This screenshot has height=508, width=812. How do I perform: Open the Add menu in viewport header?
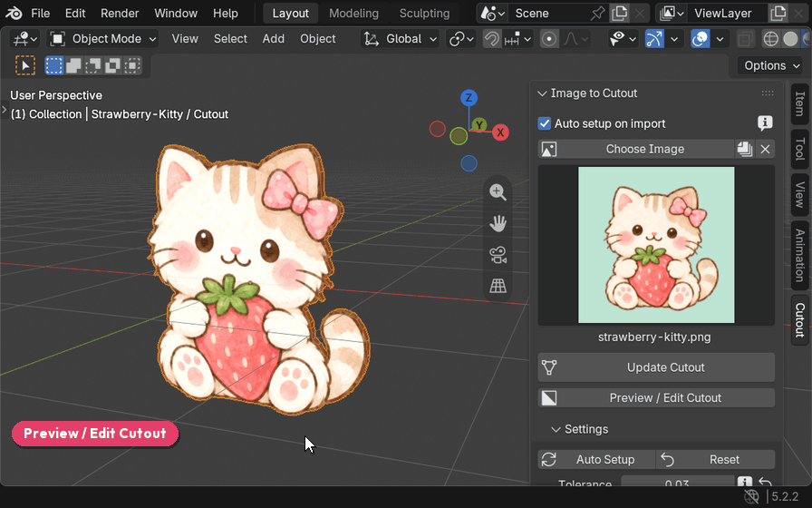pos(273,39)
